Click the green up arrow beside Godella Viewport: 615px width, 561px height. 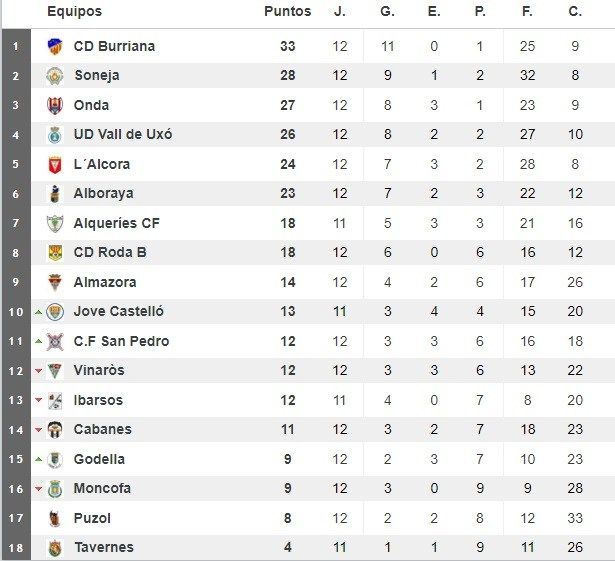pyautogui.click(x=38, y=460)
